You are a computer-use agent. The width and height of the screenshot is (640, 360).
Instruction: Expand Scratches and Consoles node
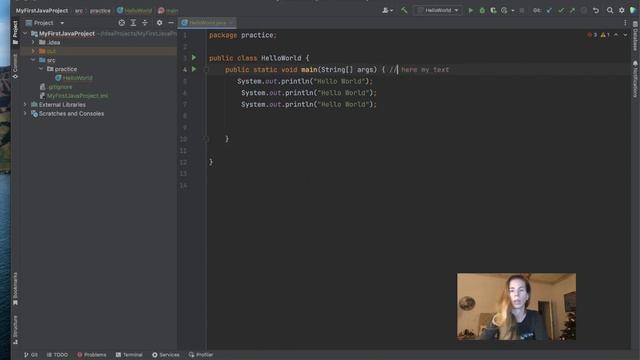tap(25, 113)
